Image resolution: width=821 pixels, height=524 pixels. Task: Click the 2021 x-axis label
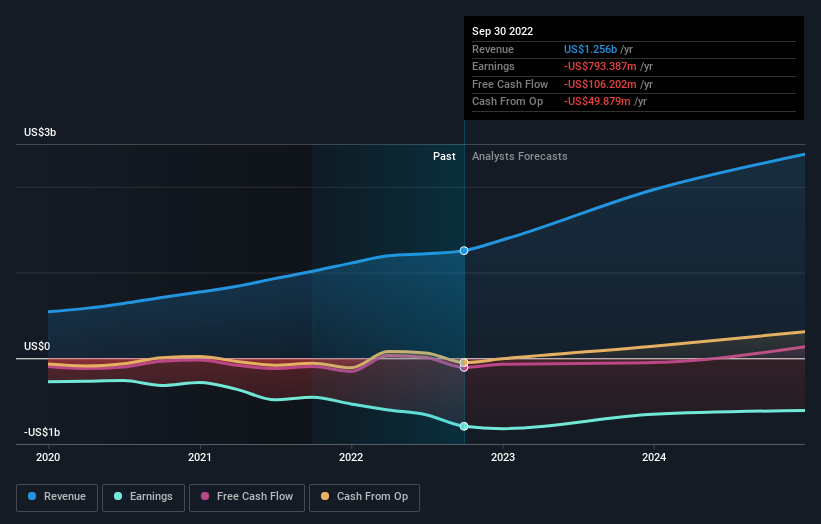(x=199, y=458)
